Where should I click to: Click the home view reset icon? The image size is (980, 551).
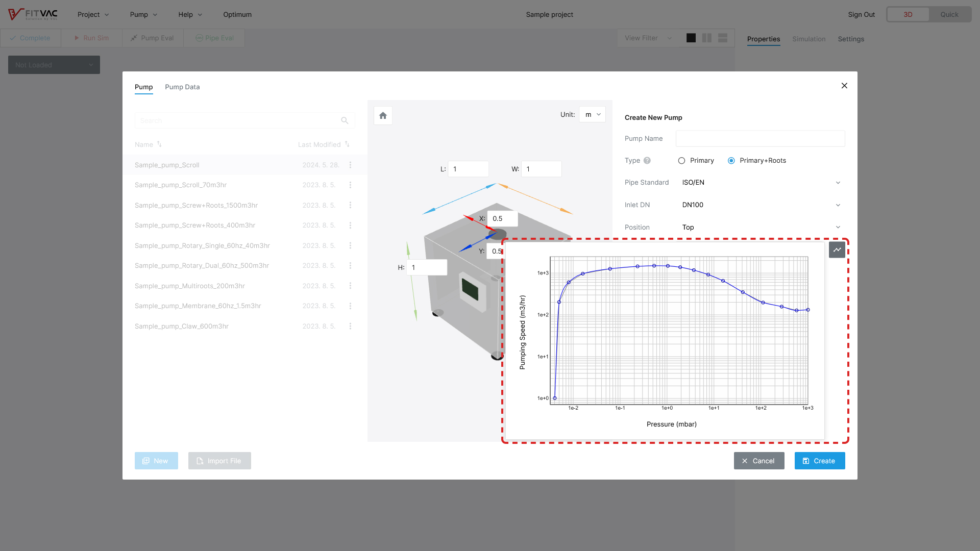click(383, 116)
